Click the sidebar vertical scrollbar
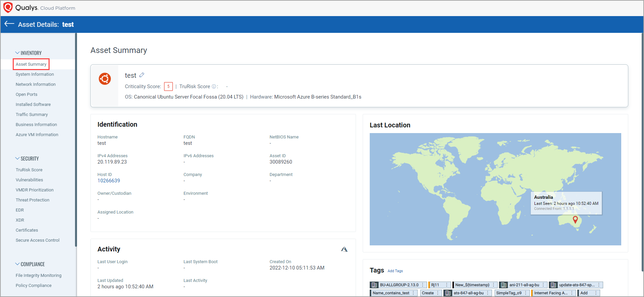Screen dimensions: 644x297 click(x=76, y=140)
